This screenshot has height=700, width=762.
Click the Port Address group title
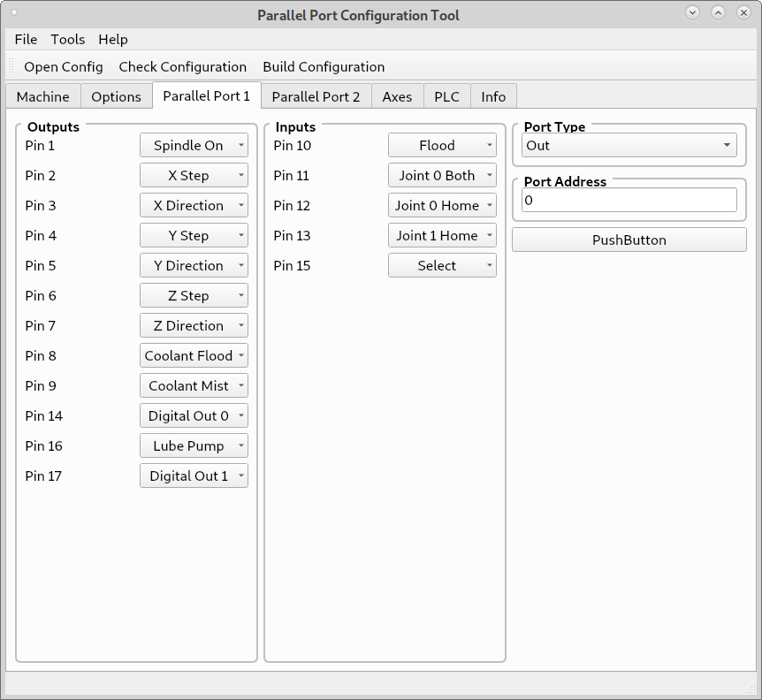tap(565, 182)
